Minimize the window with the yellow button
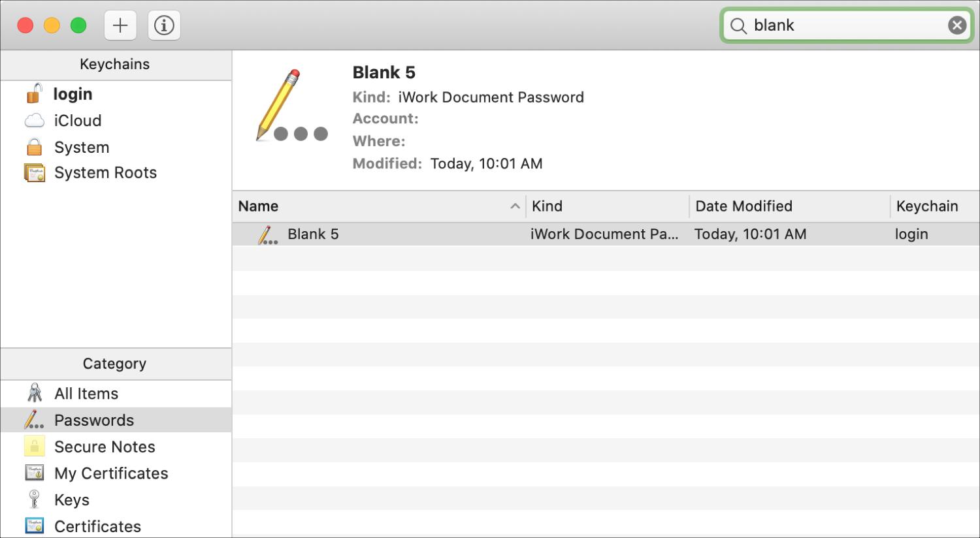Screen dimensions: 980x538 tap(52, 25)
